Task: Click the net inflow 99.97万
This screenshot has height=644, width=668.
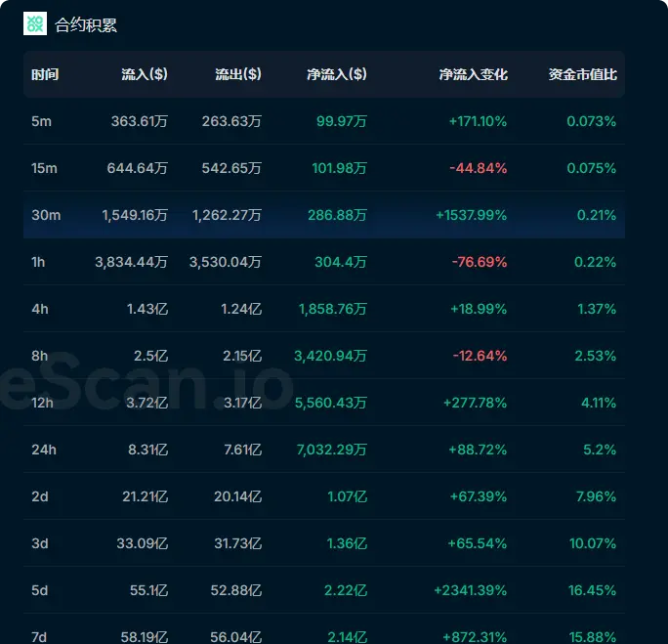Action: pos(342,121)
